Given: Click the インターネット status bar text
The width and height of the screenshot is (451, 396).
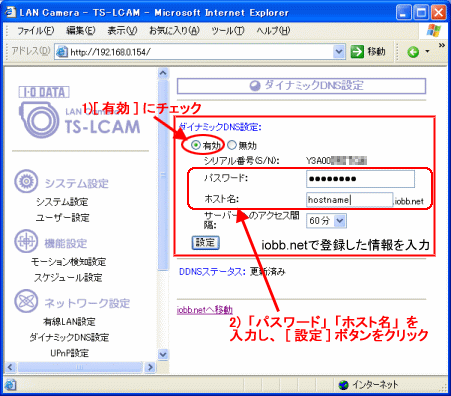Looking at the screenshot, I should coord(375,385).
